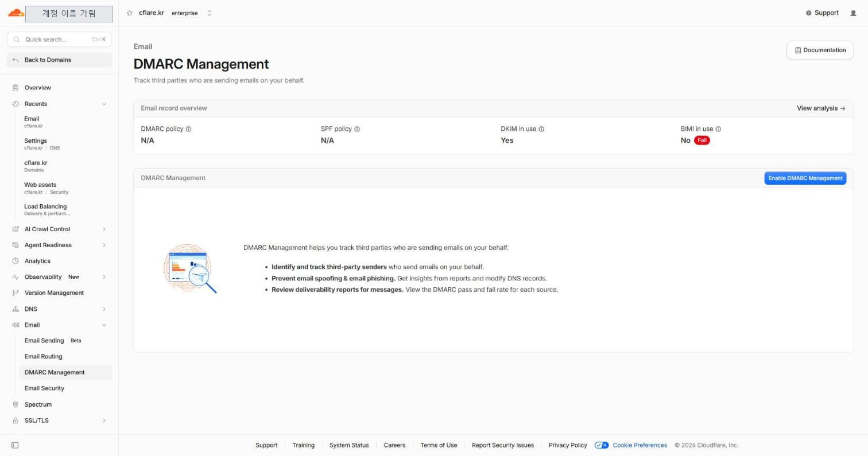Open recent Load Balancing item
The height and width of the screenshot is (456, 868).
point(65,210)
